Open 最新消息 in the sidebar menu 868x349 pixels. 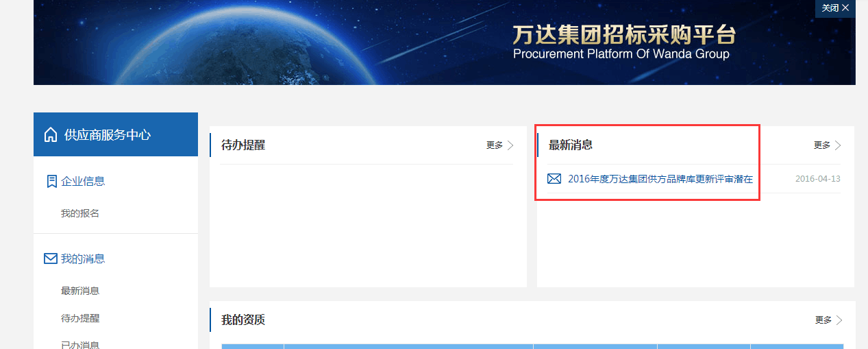click(80, 291)
